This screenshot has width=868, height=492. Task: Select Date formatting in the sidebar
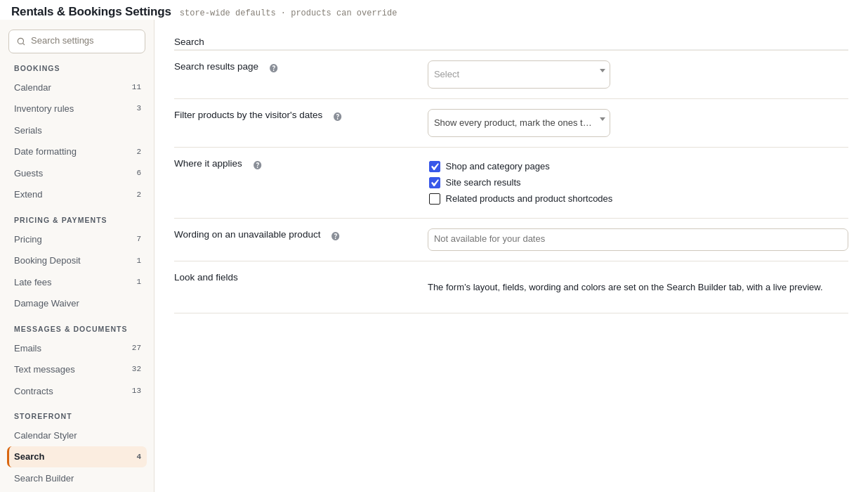[x=77, y=152]
